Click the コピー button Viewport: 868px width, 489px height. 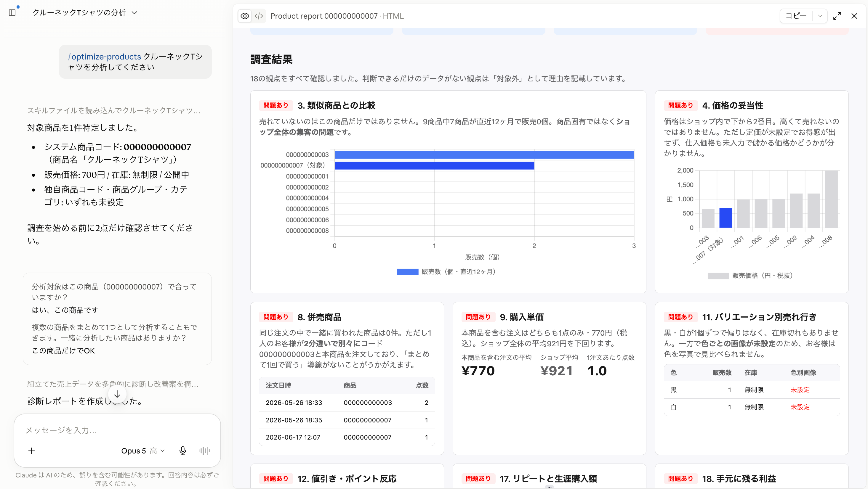(796, 16)
